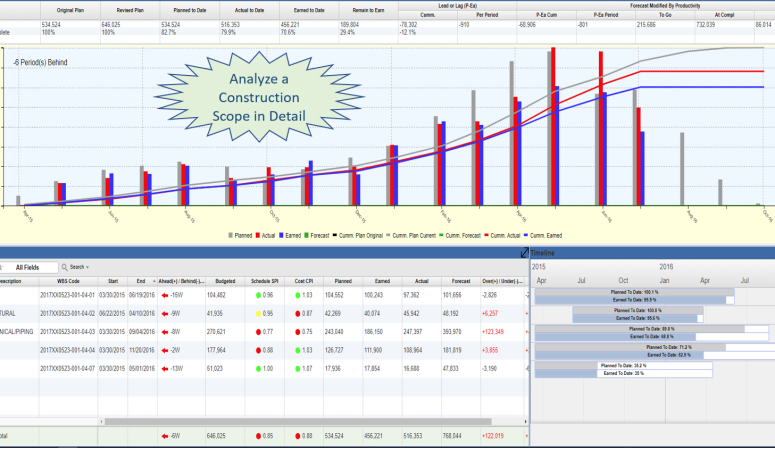Click green Schedule SPI indicator 0.96

[x=256, y=296]
